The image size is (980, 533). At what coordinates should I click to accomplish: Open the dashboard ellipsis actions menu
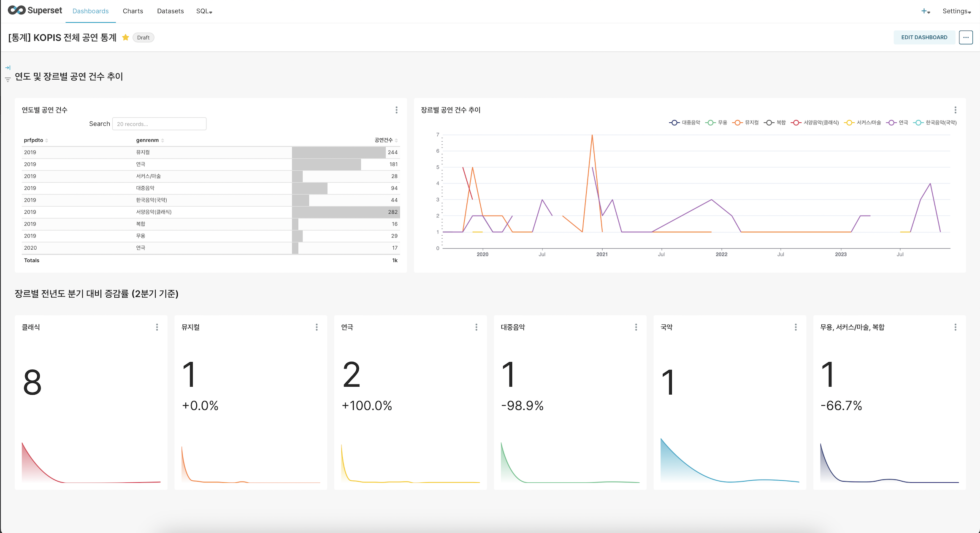(966, 38)
